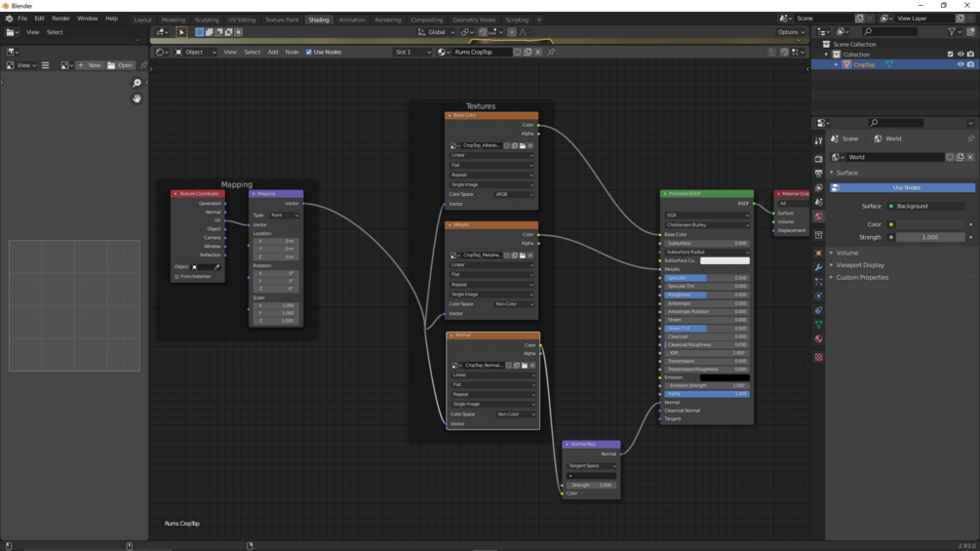
Task: Click the blue Use Nodes button in World
Action: (903, 187)
